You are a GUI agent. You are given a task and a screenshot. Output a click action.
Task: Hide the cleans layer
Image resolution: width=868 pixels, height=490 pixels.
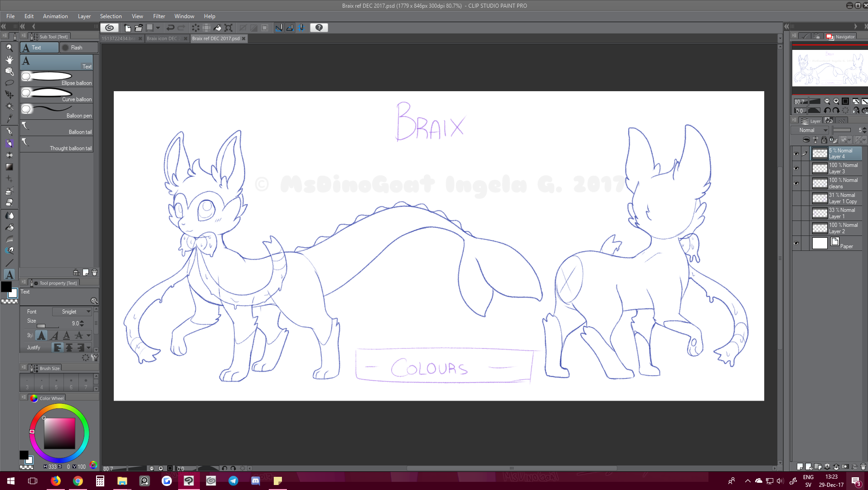pyautogui.click(x=796, y=183)
